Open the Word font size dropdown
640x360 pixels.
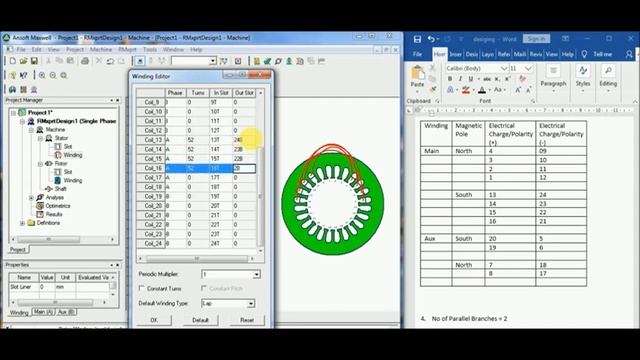click(x=529, y=68)
